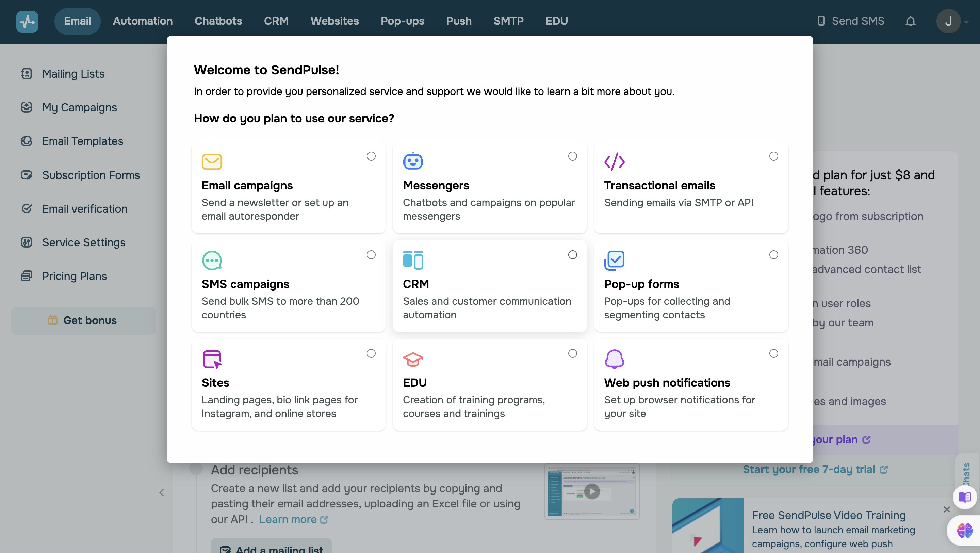Collapse the left sidebar chevron
This screenshot has width=980, height=553.
click(x=162, y=492)
